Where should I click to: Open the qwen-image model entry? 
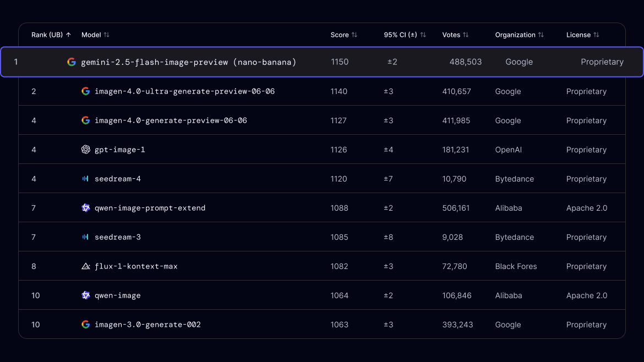coord(117,295)
